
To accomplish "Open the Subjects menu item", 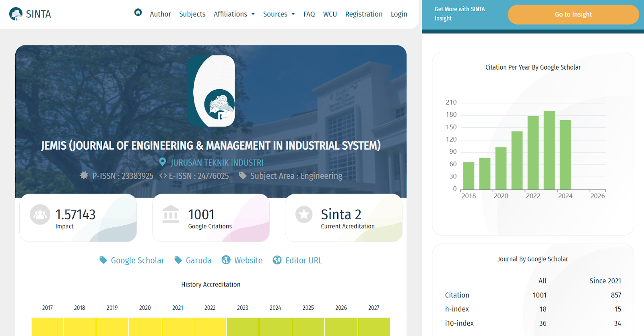I will tap(192, 14).
